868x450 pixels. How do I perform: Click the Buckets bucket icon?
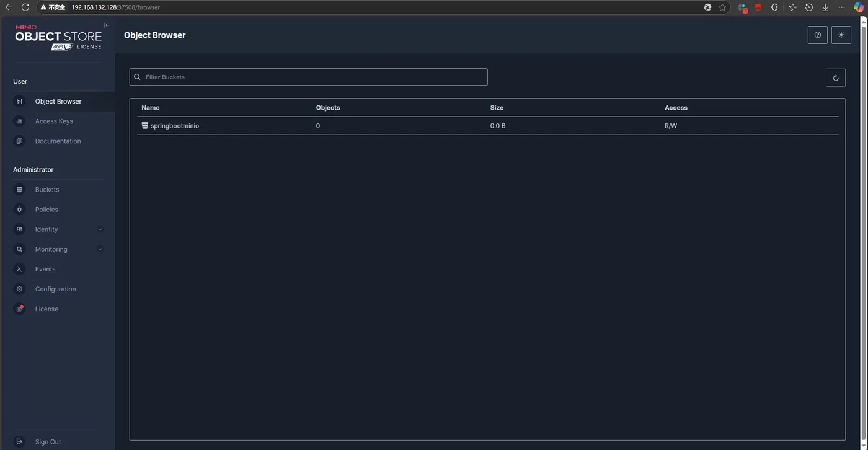tap(19, 190)
